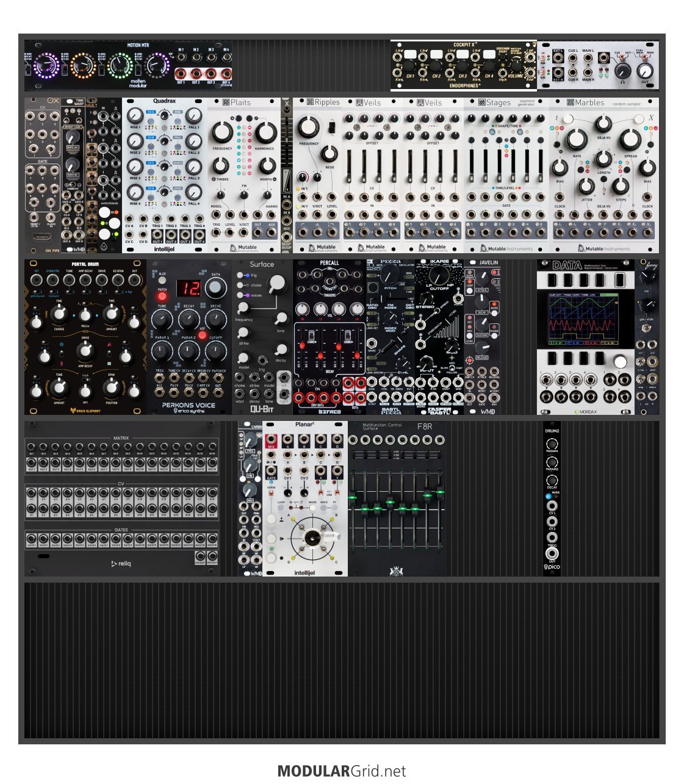Click the Cockpit X Volume knob
Image resolution: width=684 pixels, height=784 pixels.
pyautogui.click(x=516, y=65)
